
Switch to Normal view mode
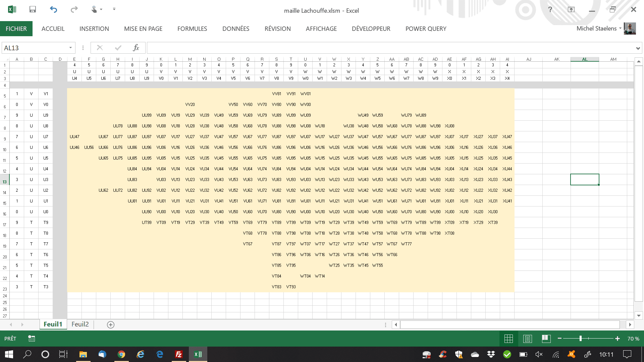point(508,339)
